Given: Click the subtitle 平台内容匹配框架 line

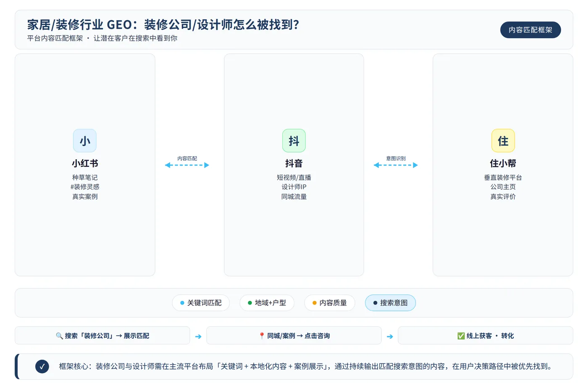Looking at the screenshot, I should [102, 38].
